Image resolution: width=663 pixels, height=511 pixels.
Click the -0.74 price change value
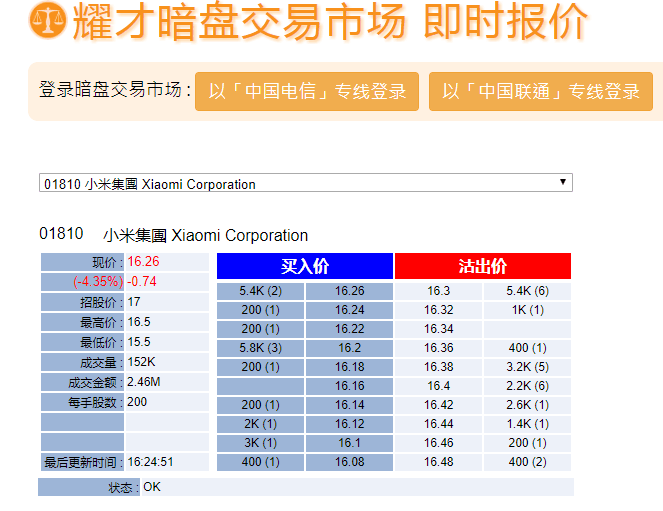coord(142,281)
